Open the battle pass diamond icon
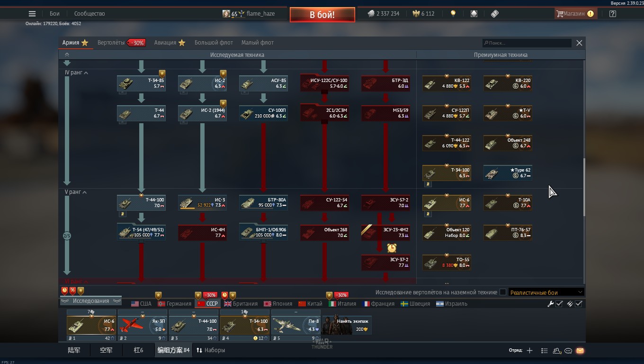 click(474, 14)
